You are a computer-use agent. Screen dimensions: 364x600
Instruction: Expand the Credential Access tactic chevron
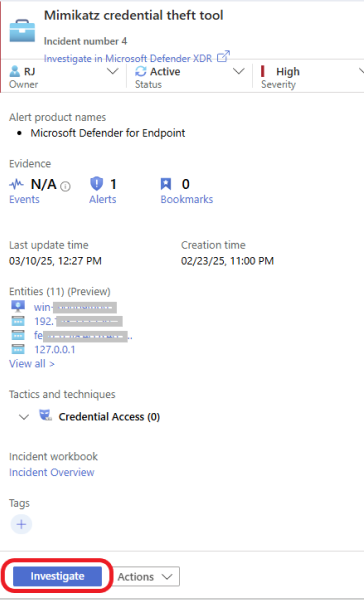click(x=24, y=417)
